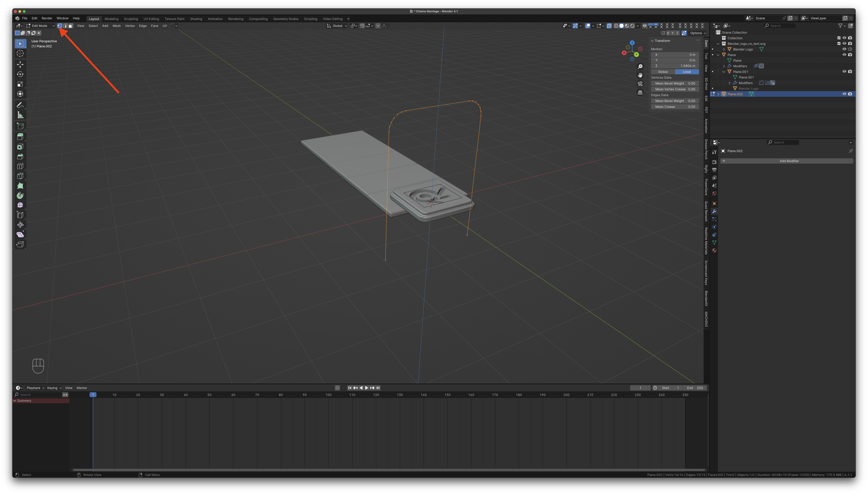The height and width of the screenshot is (494, 868).
Task: Choose the Loop Cut tool
Action: point(20,166)
